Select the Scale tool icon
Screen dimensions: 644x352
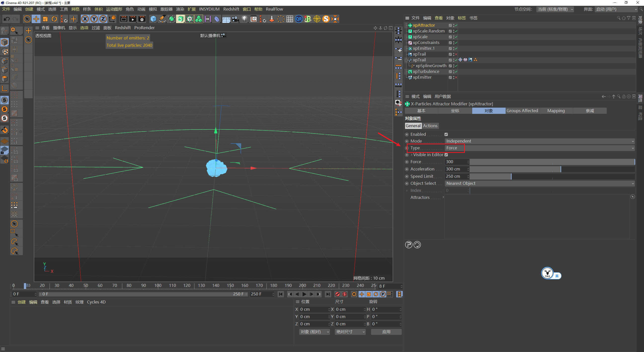(45, 19)
